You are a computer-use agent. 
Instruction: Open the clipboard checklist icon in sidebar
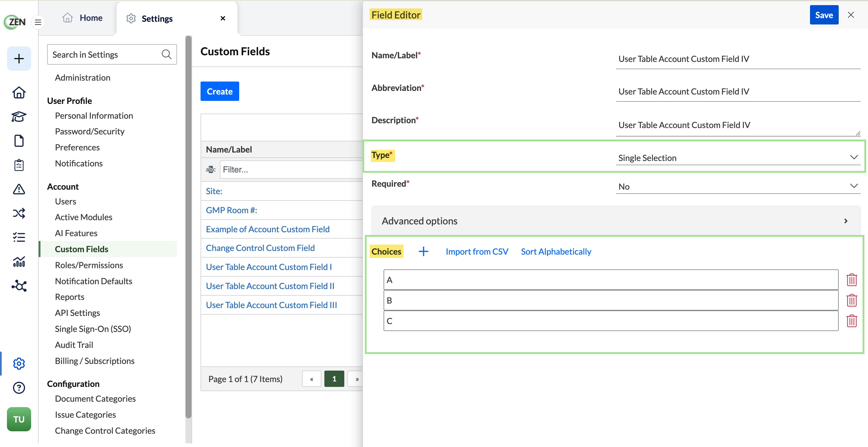19,165
